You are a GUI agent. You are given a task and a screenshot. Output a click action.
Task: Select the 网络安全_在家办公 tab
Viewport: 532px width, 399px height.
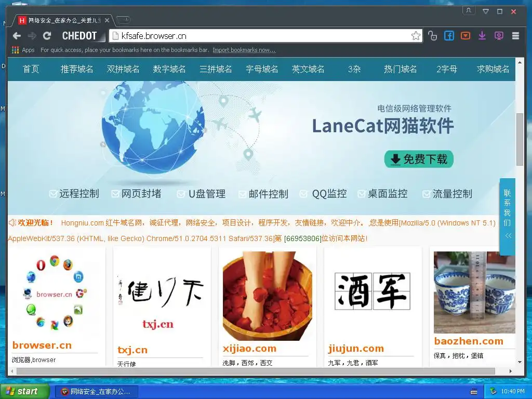pyautogui.click(x=64, y=20)
